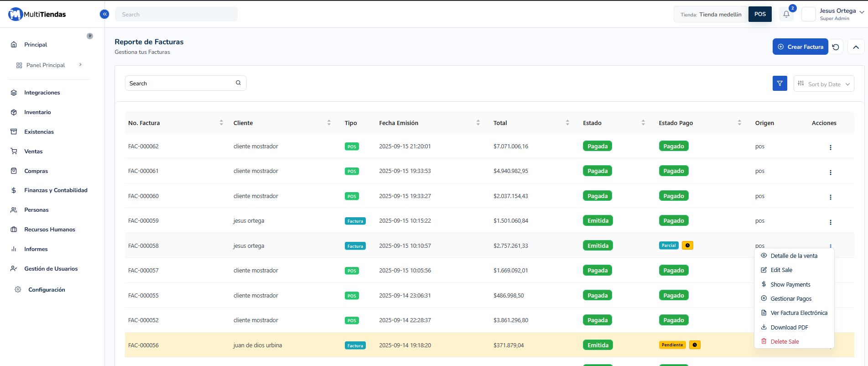Click Factura type badge on FAC-000056

tap(355, 346)
